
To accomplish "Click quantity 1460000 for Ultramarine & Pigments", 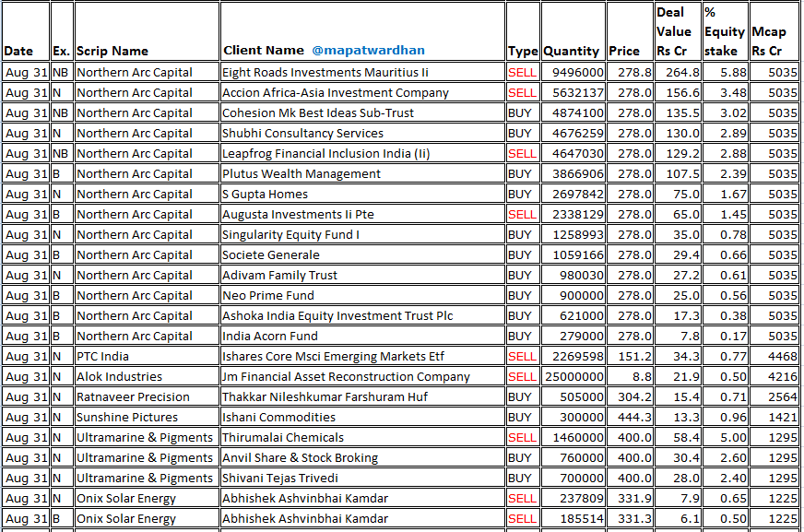I will [573, 438].
